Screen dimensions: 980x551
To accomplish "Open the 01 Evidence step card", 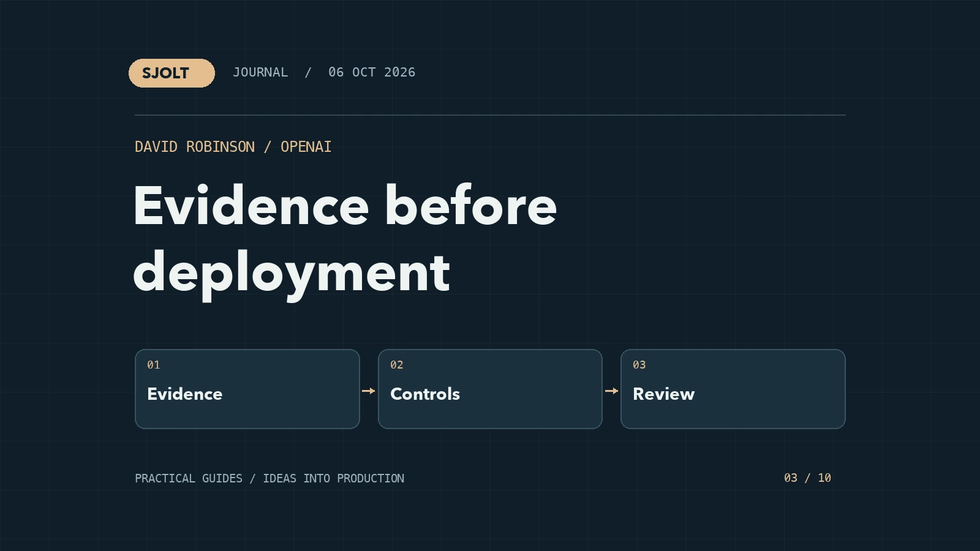I will pos(247,389).
